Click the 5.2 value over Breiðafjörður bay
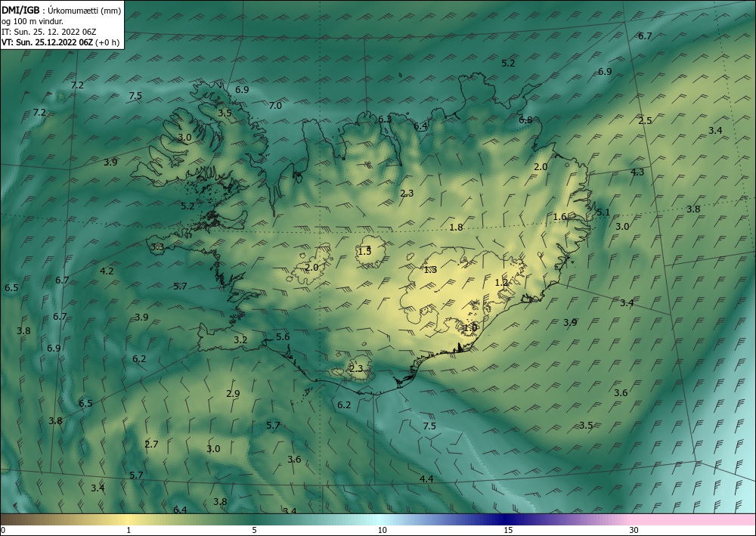The height and width of the screenshot is (536, 756). [187, 206]
